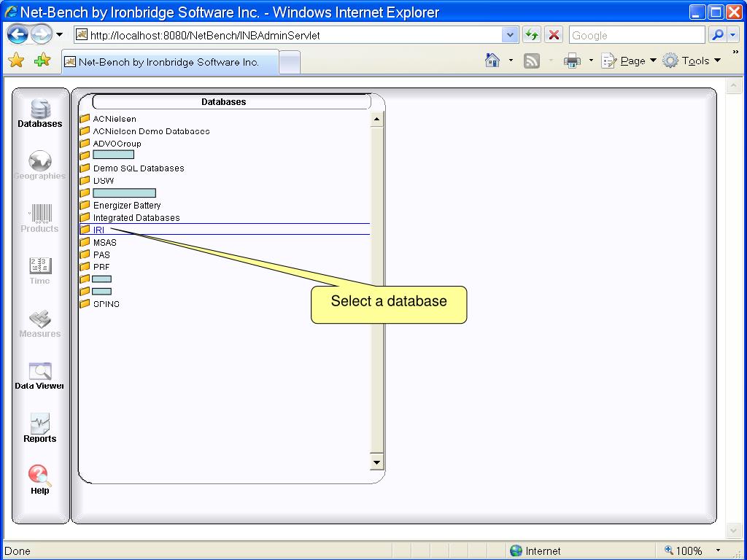Click the RSS feeds icon

pos(532,61)
